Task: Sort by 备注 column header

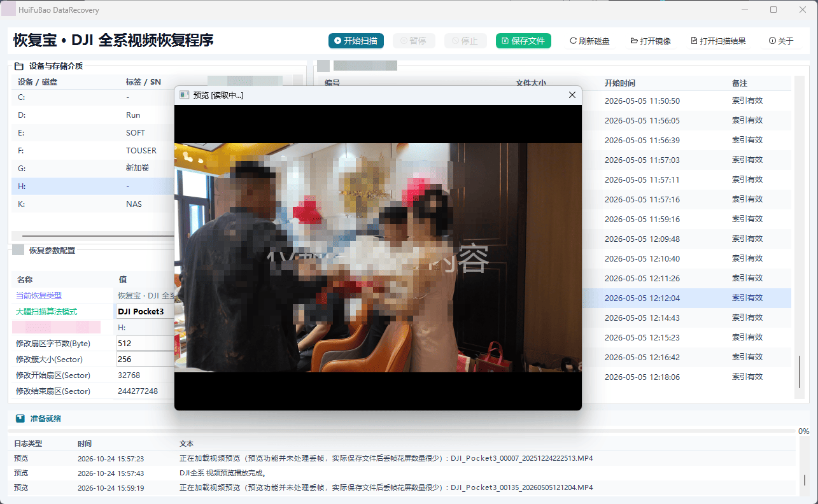Action: click(740, 83)
